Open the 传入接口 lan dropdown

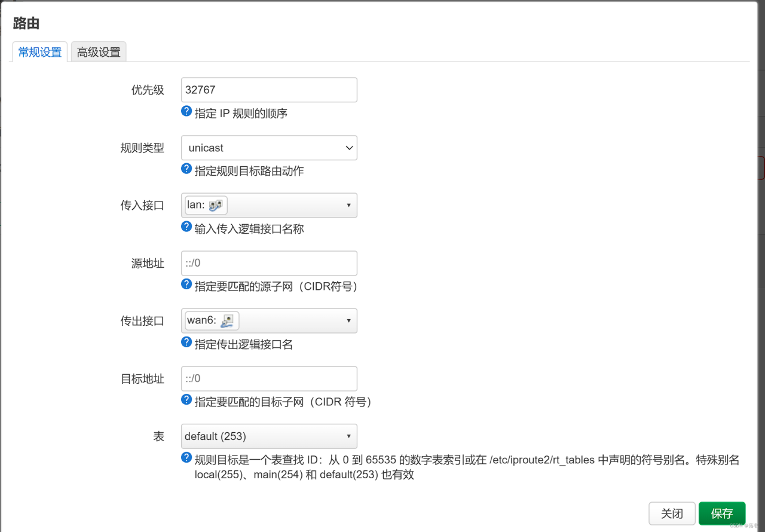click(x=269, y=205)
